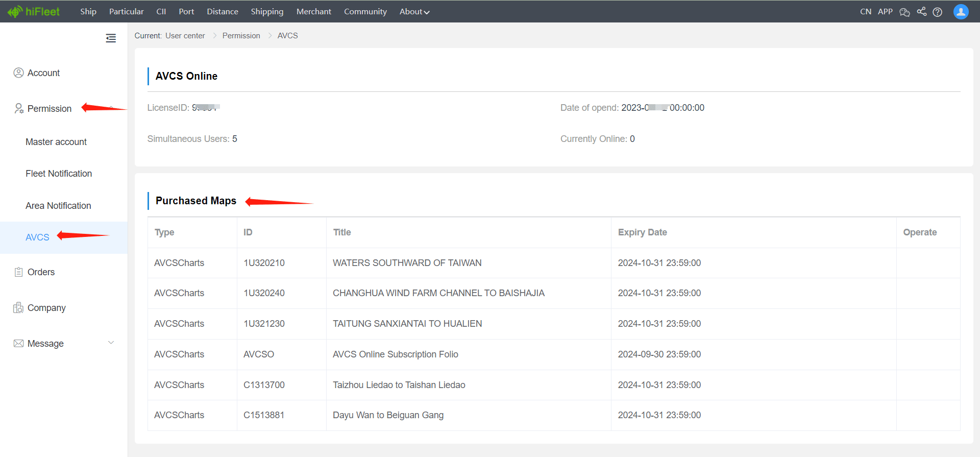
Task: Click the Message envelope icon
Action: point(18,343)
